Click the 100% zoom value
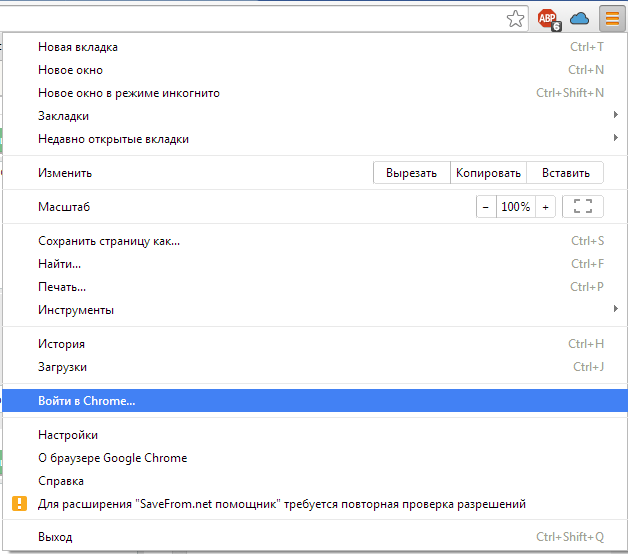 click(x=515, y=207)
